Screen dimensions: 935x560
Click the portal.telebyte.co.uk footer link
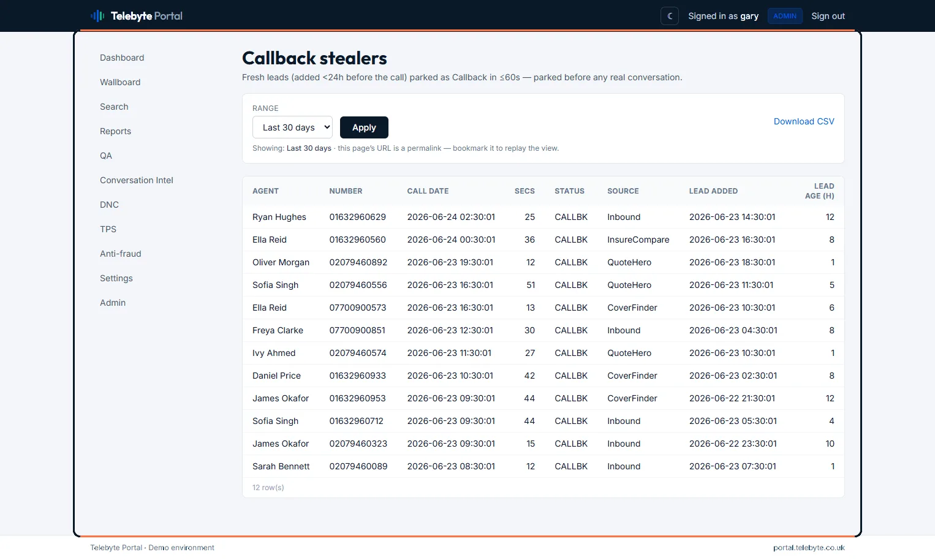[x=809, y=548]
